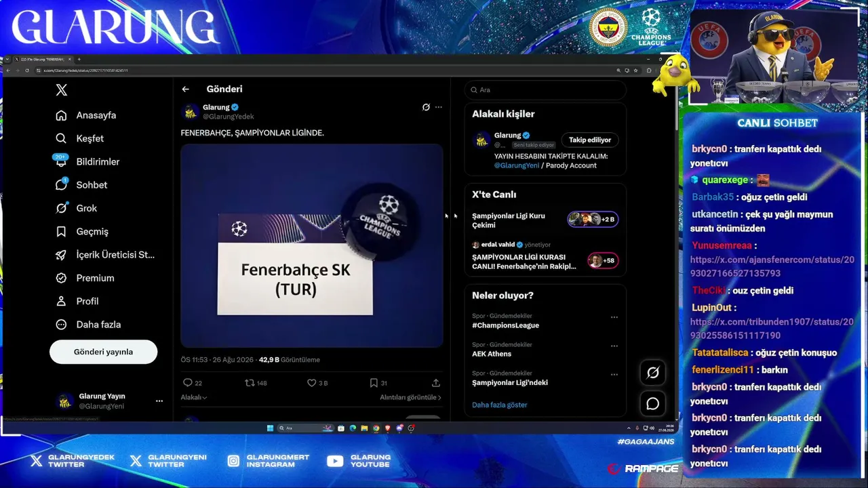This screenshot has height=488, width=868.
Task: Open the post author's avatar
Action: pyautogui.click(x=191, y=112)
